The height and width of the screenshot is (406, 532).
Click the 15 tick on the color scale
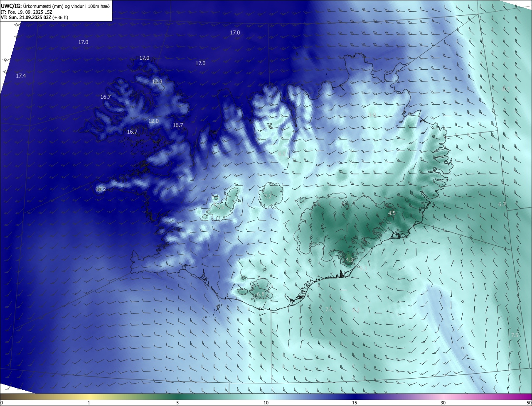[x=355, y=403]
